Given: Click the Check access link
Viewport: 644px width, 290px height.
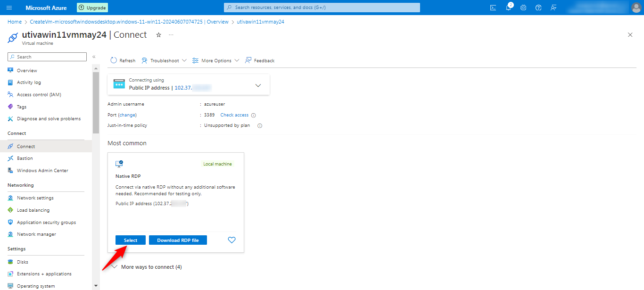Looking at the screenshot, I should point(234,115).
